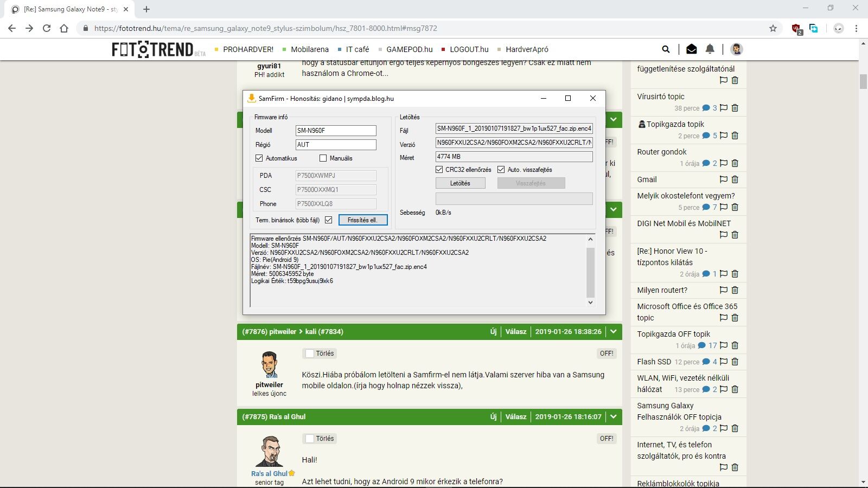This screenshot has width=868, height=488.
Task: Check Törlés box on Ra's al Ghul post
Action: tap(310, 439)
